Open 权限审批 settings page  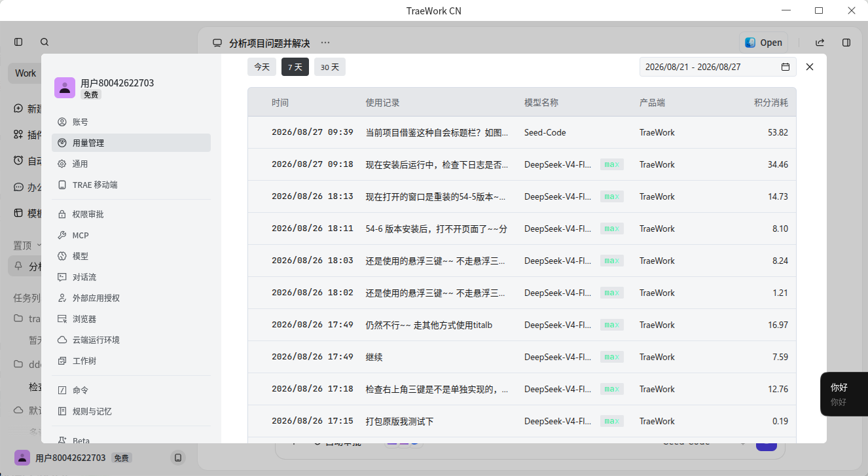click(131, 214)
